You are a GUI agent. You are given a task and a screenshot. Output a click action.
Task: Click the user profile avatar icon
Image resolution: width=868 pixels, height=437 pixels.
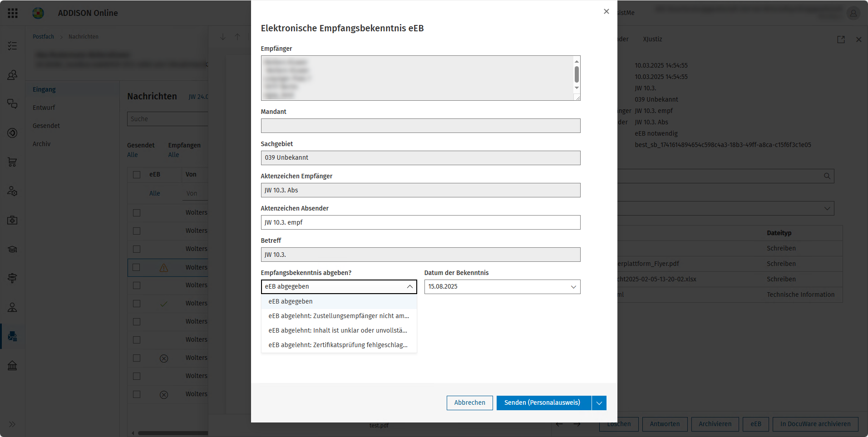click(853, 13)
